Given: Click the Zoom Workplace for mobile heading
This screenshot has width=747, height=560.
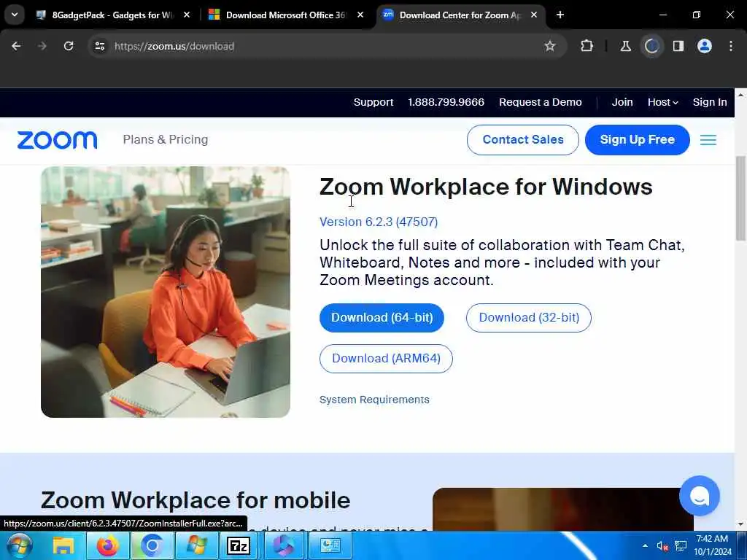Looking at the screenshot, I should [x=196, y=500].
